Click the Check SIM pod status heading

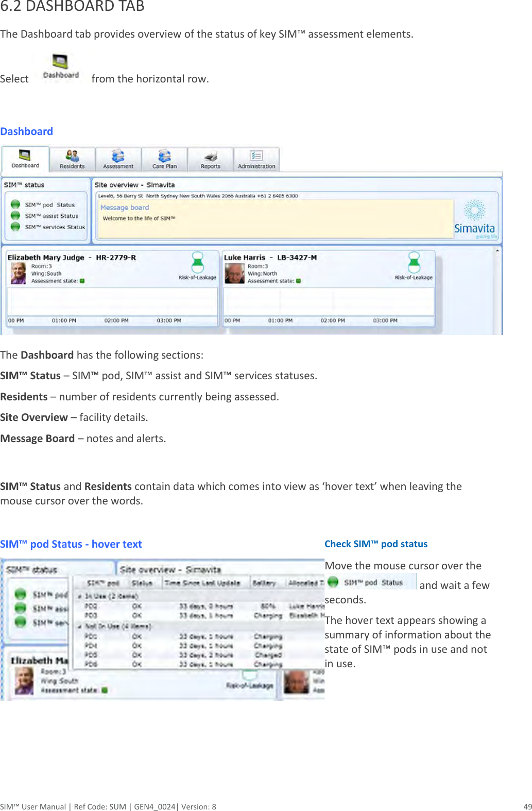point(376,544)
